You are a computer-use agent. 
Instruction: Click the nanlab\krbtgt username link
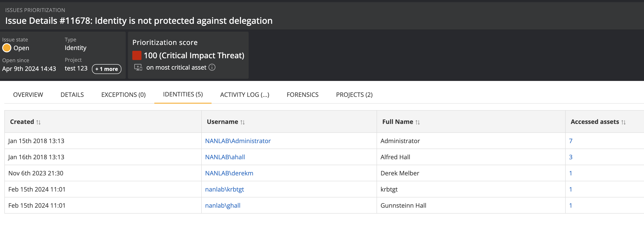(224, 189)
